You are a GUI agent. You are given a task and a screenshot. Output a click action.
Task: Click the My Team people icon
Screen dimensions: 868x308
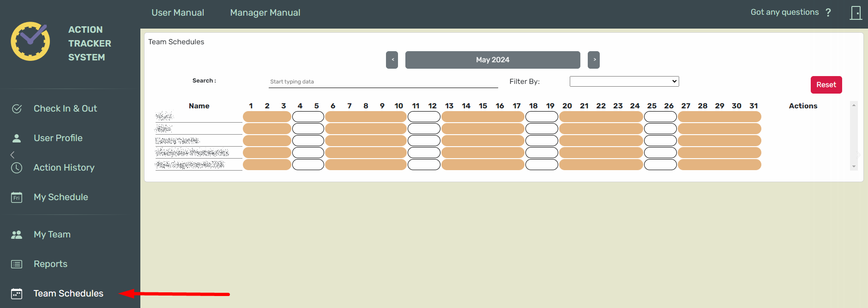click(x=17, y=235)
